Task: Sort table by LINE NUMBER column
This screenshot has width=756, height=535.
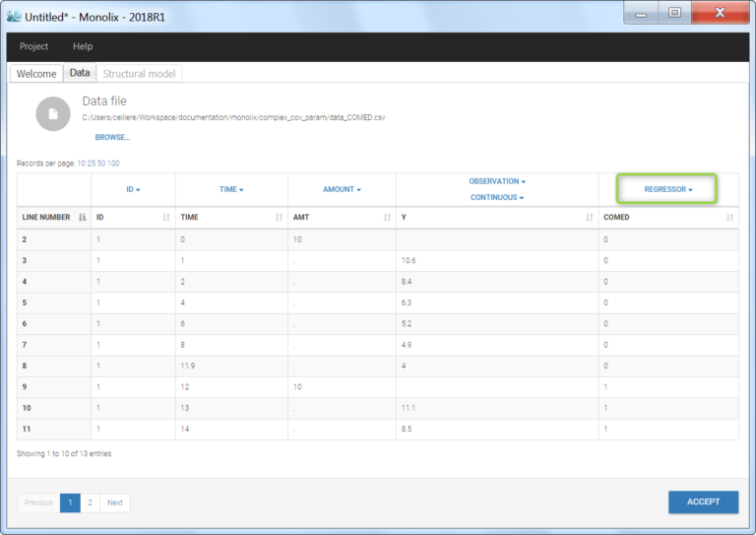Action: pyautogui.click(x=82, y=217)
